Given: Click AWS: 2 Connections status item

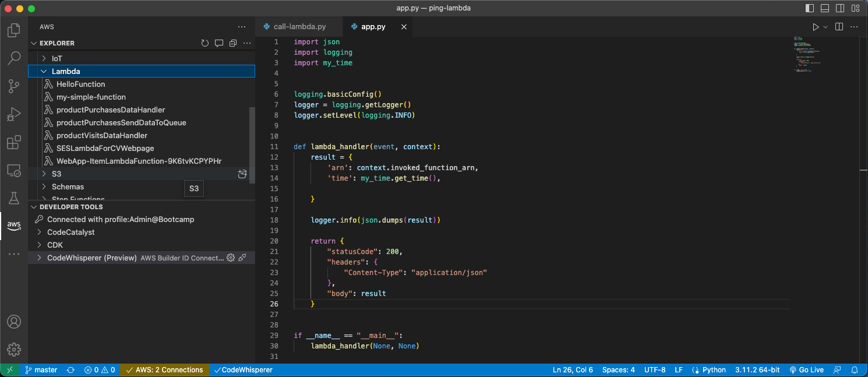Looking at the screenshot, I should coord(164,370).
